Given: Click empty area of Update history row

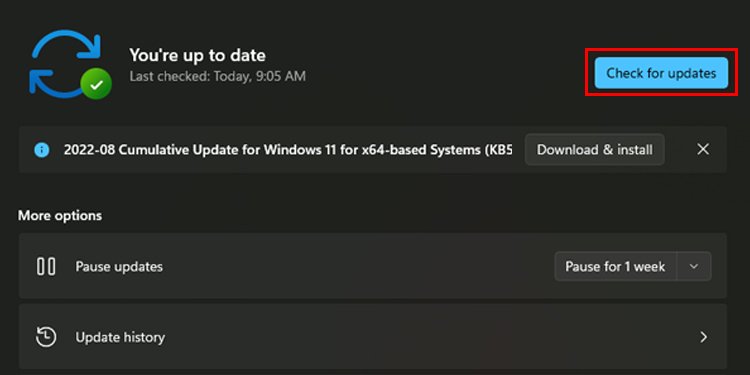Looking at the screenshot, I should tap(407, 337).
